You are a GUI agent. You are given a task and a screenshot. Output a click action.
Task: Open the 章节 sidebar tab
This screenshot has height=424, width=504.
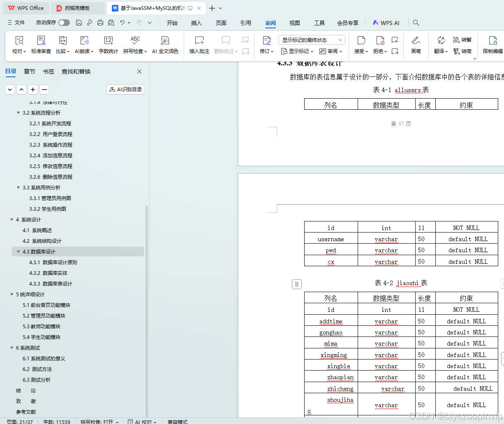point(30,71)
